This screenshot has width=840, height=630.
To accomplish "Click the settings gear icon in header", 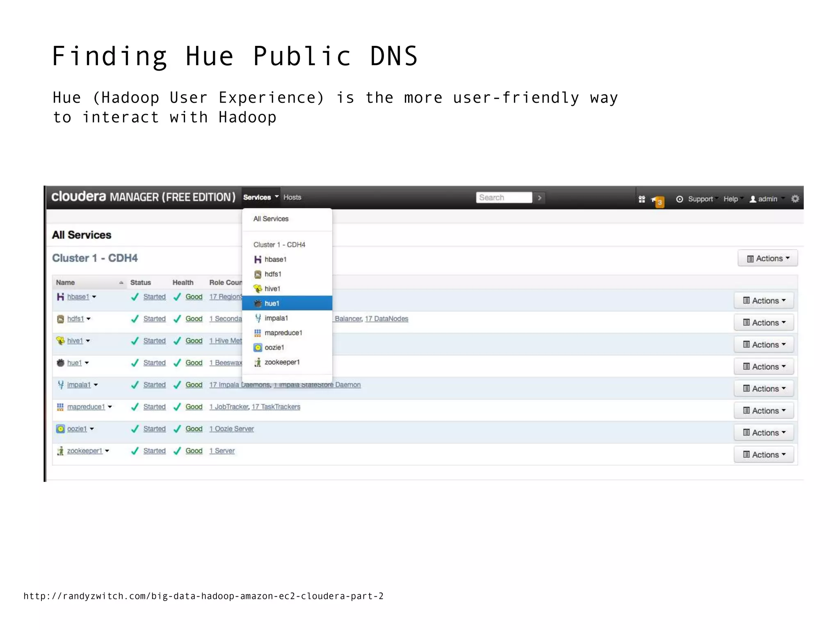I will pyautogui.click(x=795, y=199).
